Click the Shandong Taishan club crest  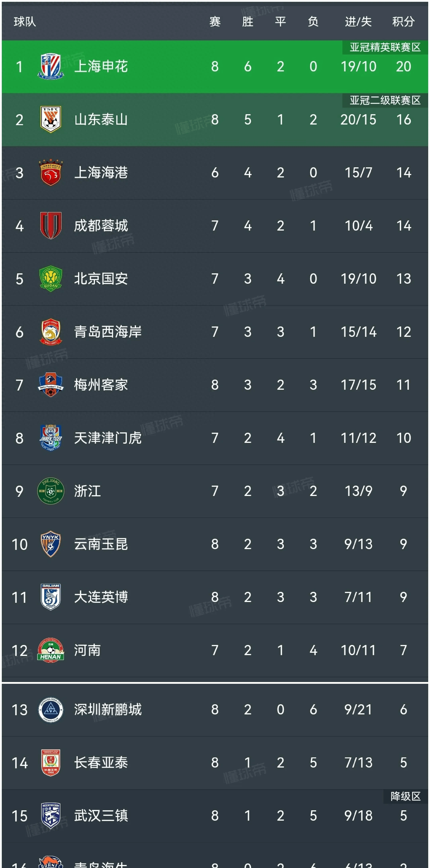51,119
